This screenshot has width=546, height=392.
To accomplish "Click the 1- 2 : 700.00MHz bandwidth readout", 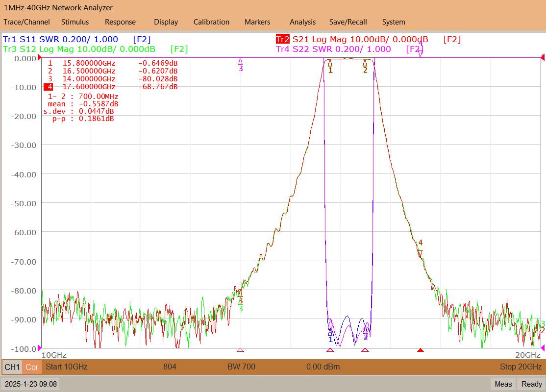I will pos(83,97).
